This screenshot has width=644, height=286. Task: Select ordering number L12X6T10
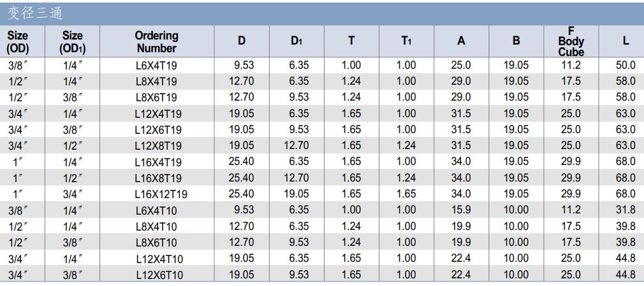pyautogui.click(x=159, y=275)
